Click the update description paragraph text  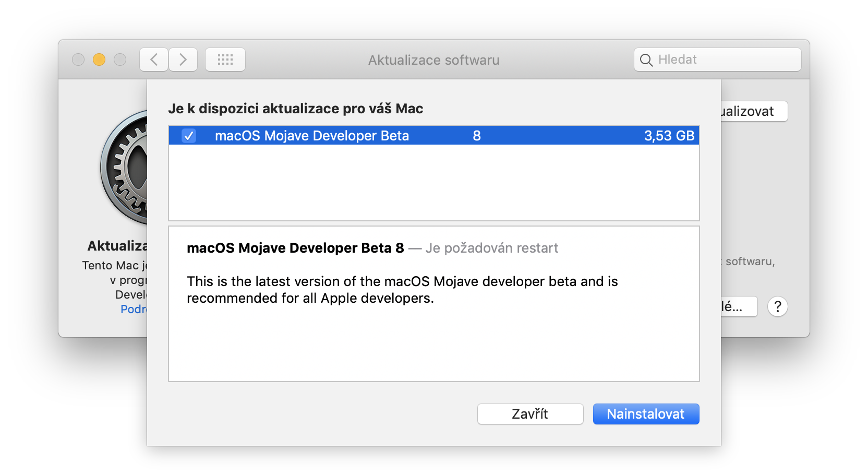click(402, 290)
